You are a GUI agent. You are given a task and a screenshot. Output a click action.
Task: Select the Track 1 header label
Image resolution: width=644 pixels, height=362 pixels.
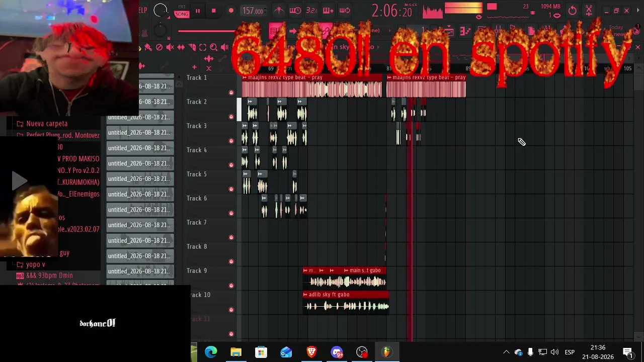tap(197, 77)
